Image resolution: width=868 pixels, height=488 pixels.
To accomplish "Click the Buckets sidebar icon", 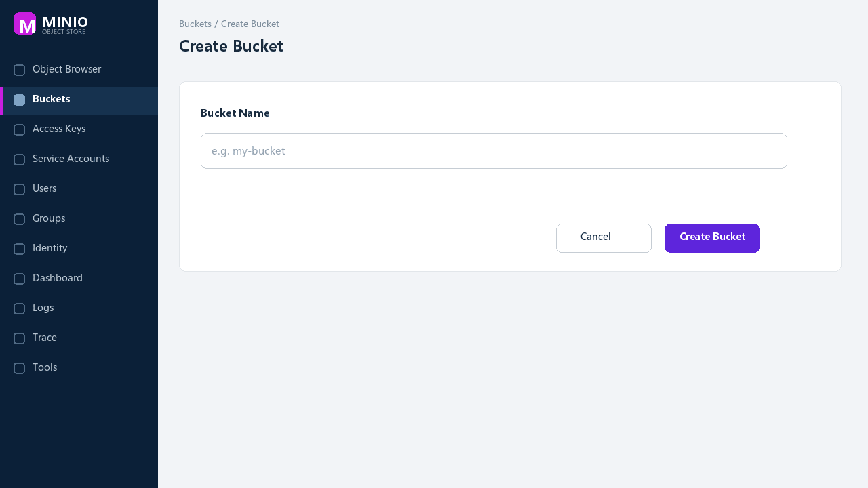I will [20, 100].
